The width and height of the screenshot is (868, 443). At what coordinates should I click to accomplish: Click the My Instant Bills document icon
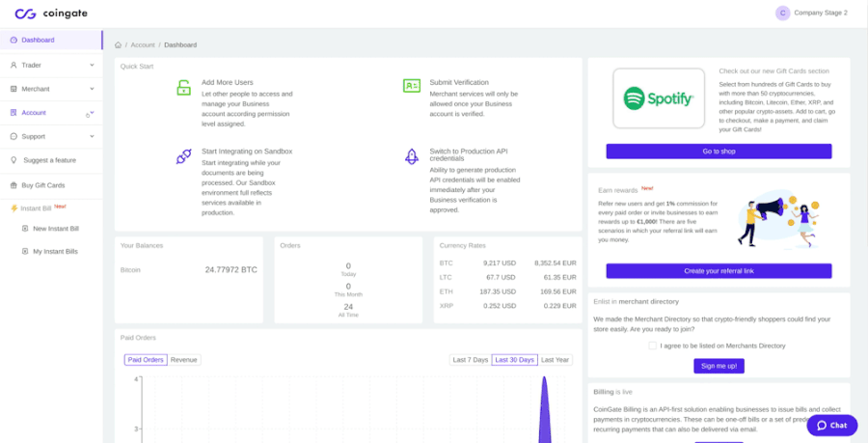[25, 251]
